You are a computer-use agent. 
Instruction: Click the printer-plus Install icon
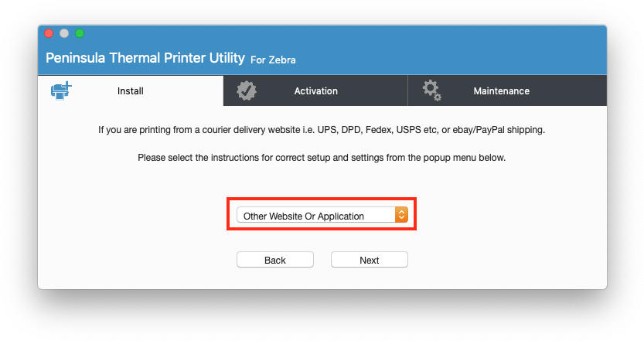(x=61, y=90)
